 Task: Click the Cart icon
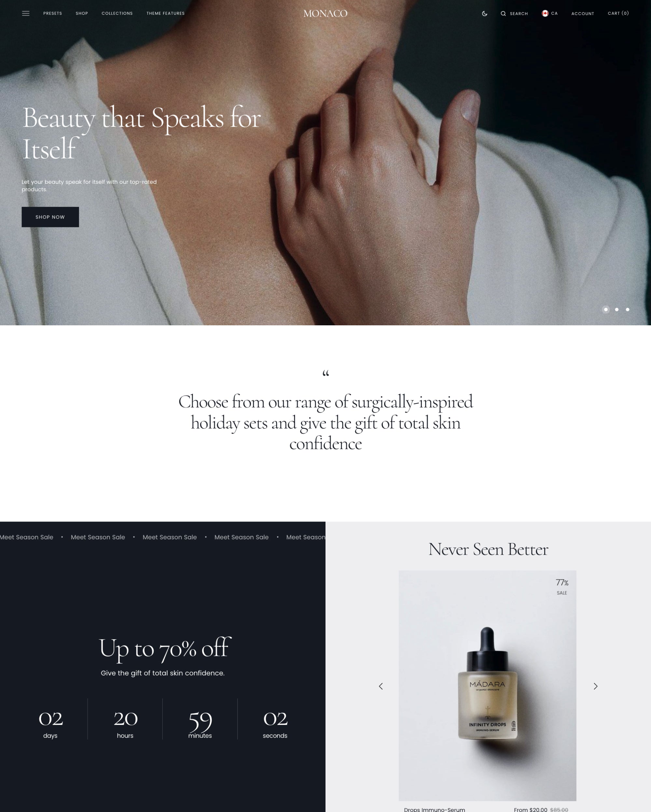point(618,13)
